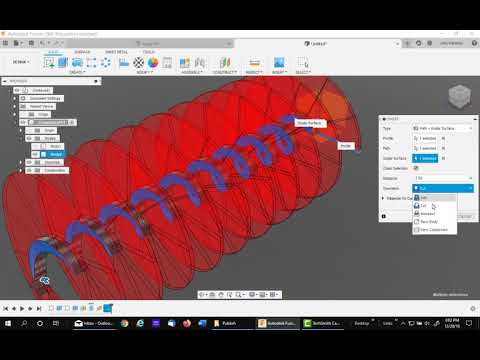
Task: Expand the Document Settings tree node
Action: [x=14, y=98]
